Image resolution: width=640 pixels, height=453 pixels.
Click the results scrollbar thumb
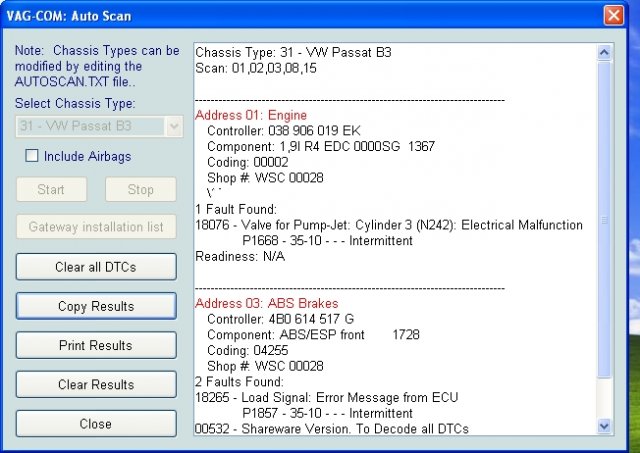pos(604,220)
